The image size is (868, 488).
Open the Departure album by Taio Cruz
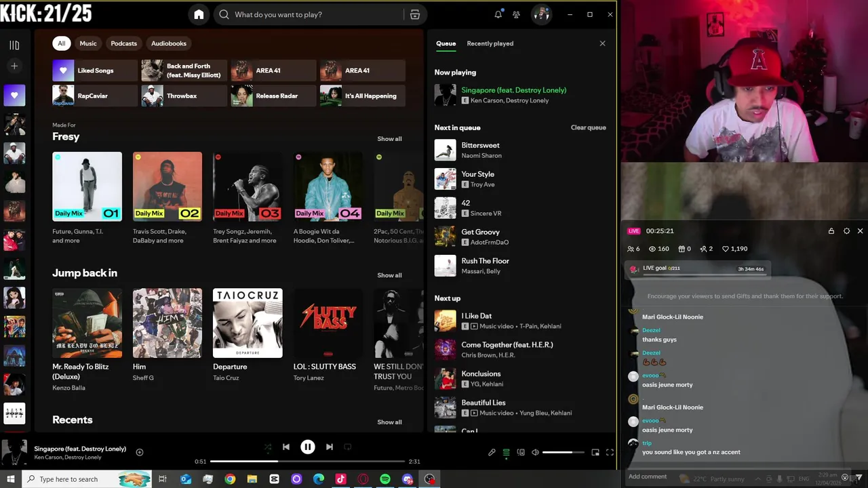click(248, 323)
